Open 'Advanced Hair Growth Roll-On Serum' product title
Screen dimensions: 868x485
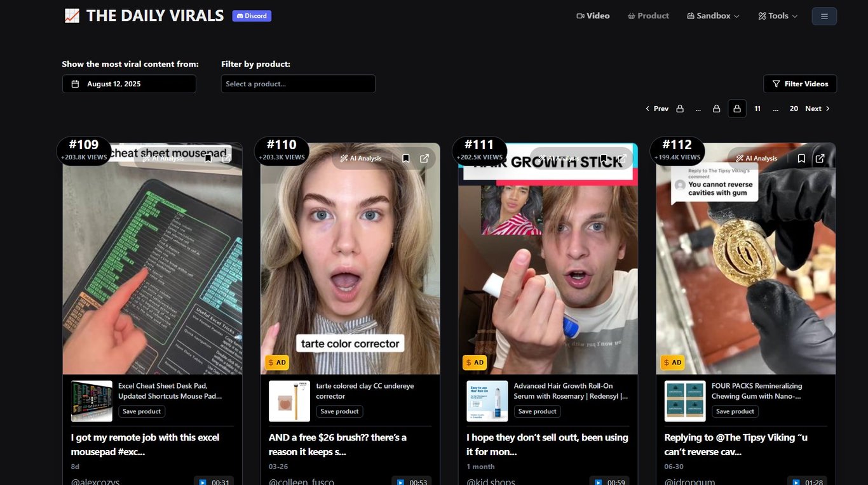(571, 390)
